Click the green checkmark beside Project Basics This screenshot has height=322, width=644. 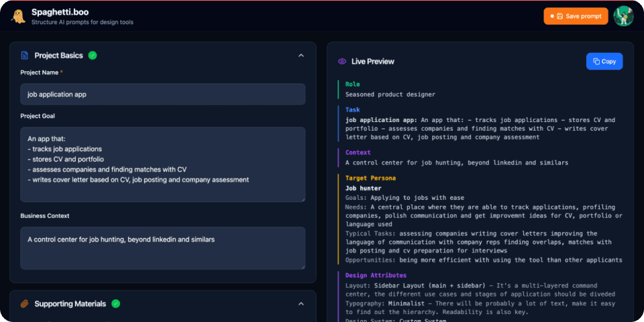click(93, 56)
